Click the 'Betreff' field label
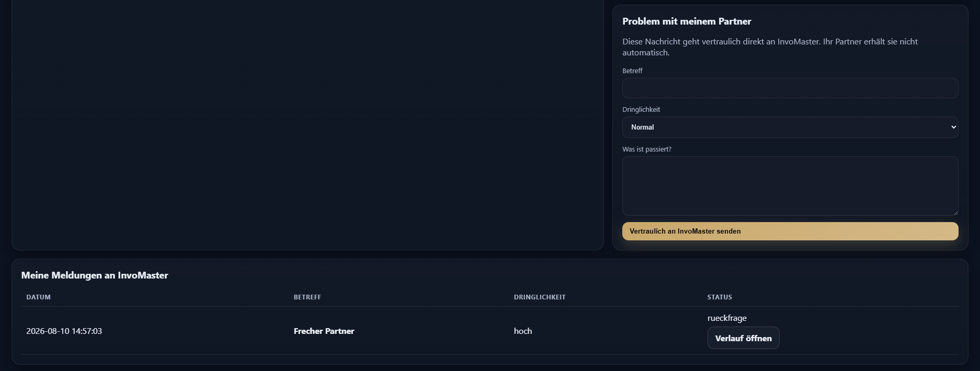Screen dimensions: 980x371 (x=632, y=71)
